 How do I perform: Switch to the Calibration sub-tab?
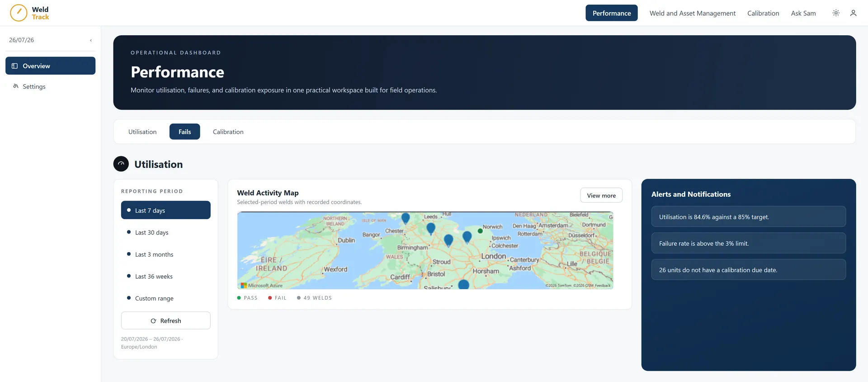coord(228,132)
